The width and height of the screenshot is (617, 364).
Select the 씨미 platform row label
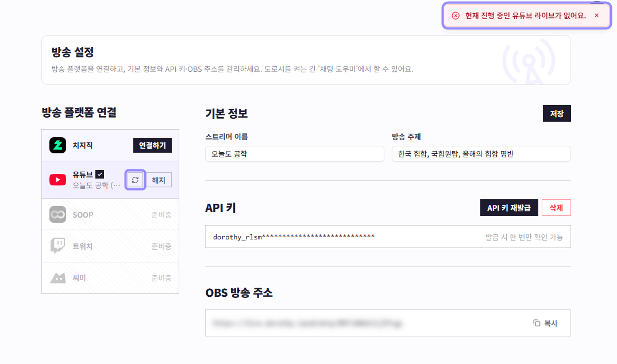click(x=79, y=278)
